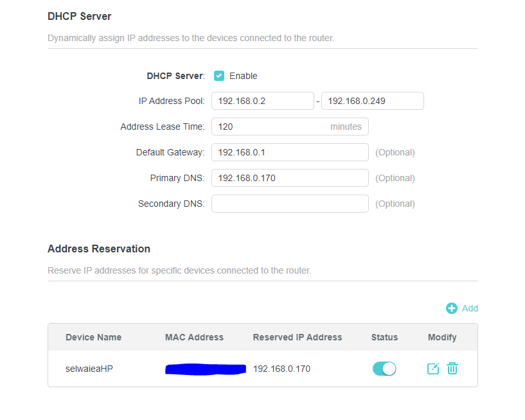Click the Status column header
The height and width of the screenshot is (420, 525).
(384, 337)
